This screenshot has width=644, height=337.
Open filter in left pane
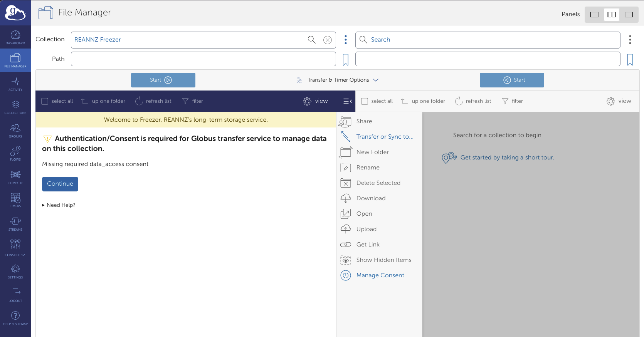pyautogui.click(x=193, y=101)
